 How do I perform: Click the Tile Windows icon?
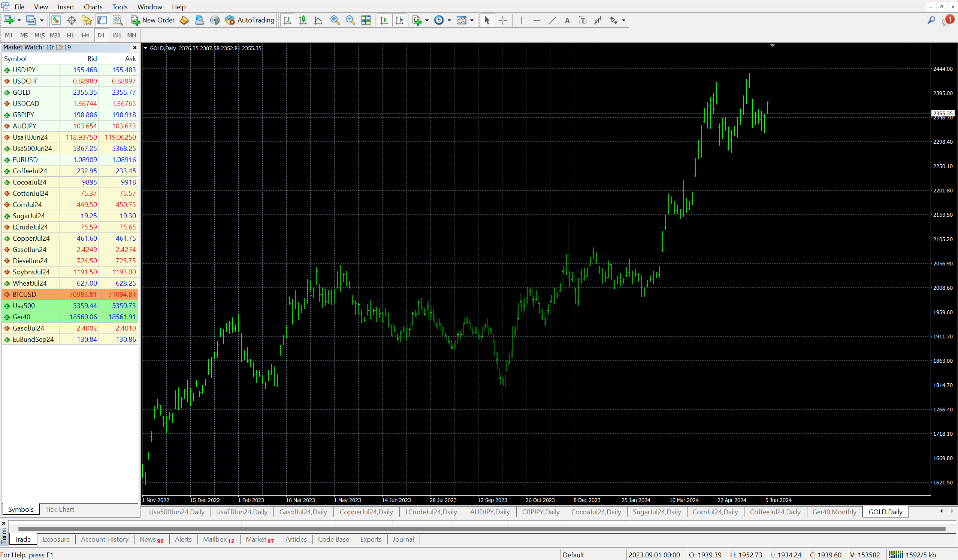tap(366, 20)
